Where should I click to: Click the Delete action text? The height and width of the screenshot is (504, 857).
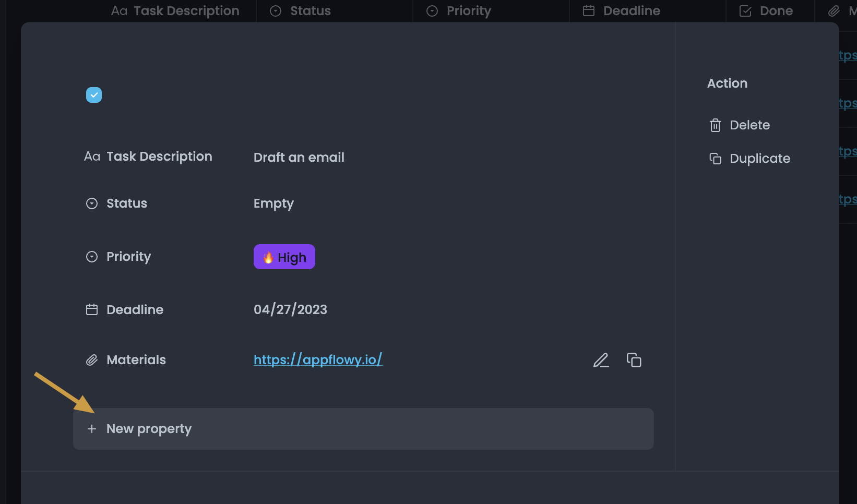(x=749, y=125)
